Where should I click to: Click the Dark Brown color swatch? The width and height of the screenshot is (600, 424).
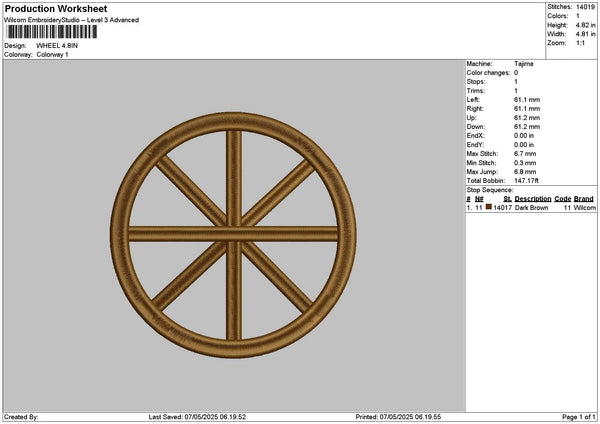(x=489, y=207)
